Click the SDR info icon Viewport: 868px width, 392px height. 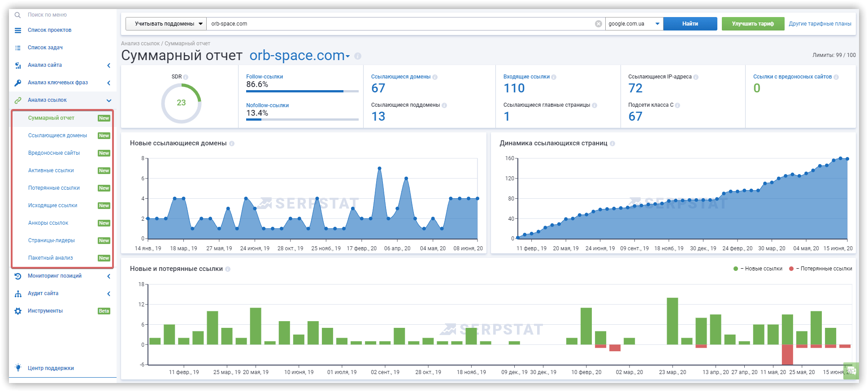pos(186,77)
